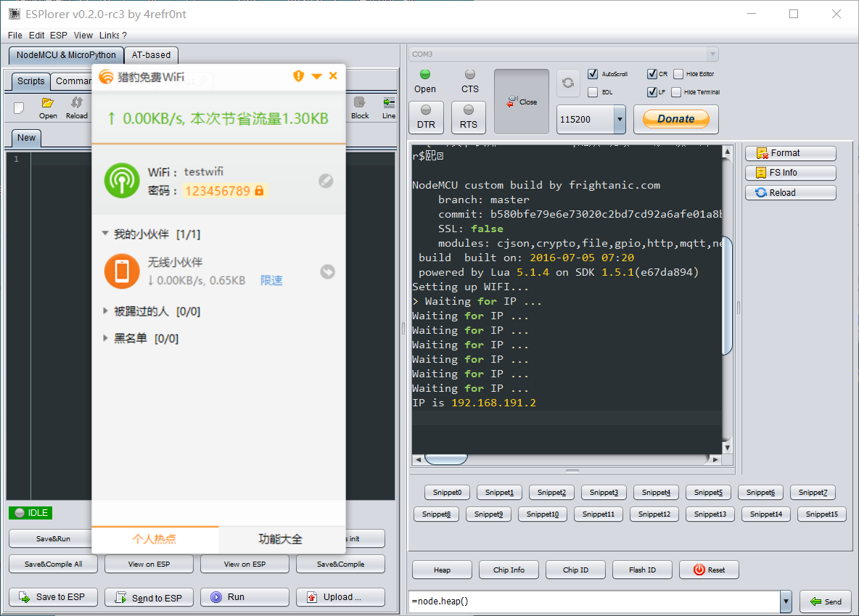
Task: Click the Chip Info button
Action: [509, 570]
